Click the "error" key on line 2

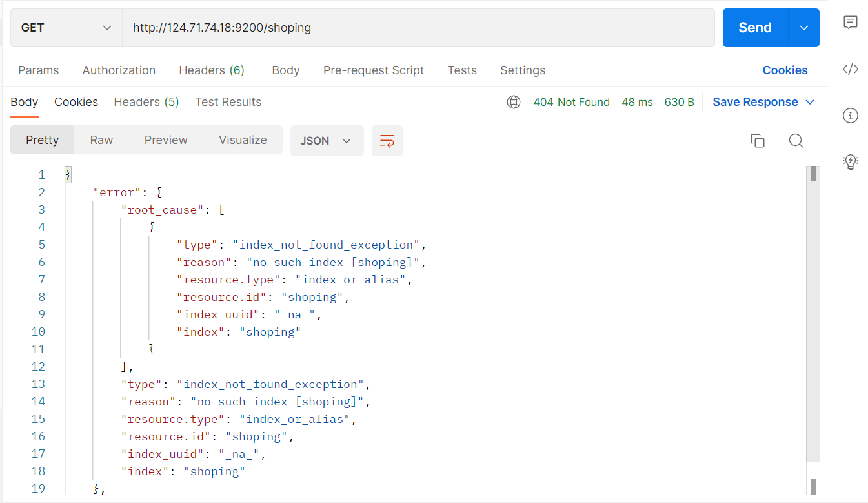click(x=117, y=192)
